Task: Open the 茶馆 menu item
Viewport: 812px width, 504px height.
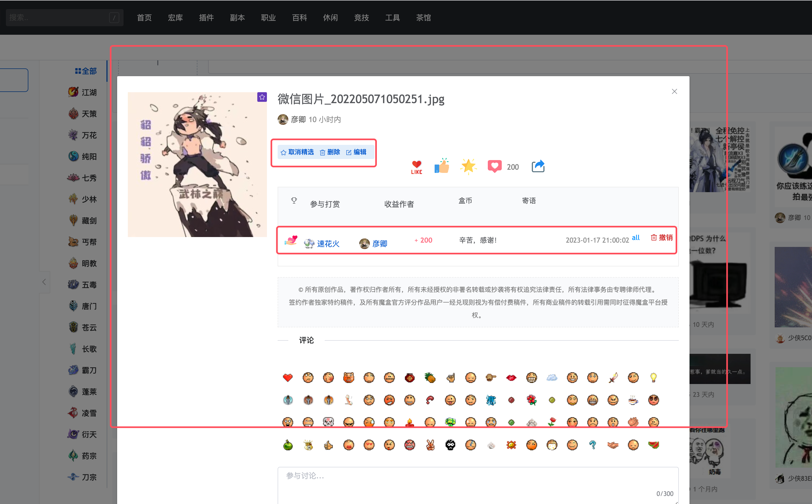Action: pos(423,18)
